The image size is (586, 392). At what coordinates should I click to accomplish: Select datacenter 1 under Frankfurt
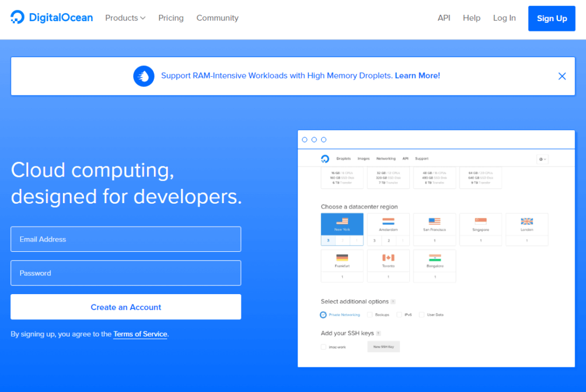[342, 277]
